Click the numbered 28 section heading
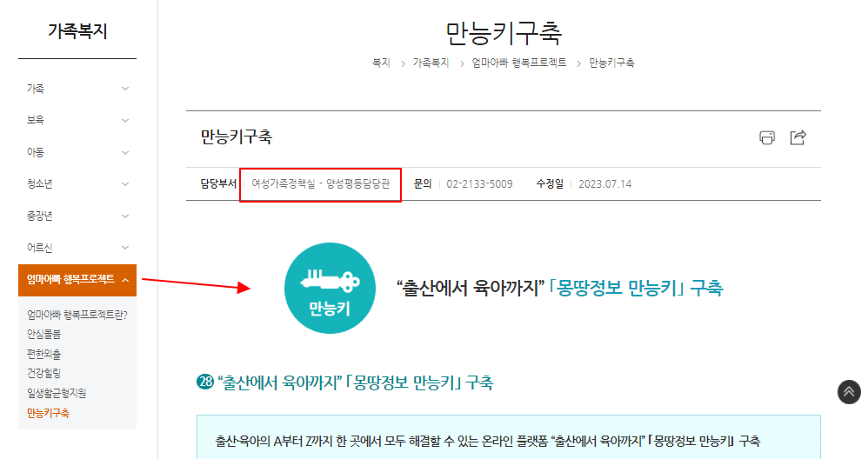The width and height of the screenshot is (868, 459). [x=345, y=382]
